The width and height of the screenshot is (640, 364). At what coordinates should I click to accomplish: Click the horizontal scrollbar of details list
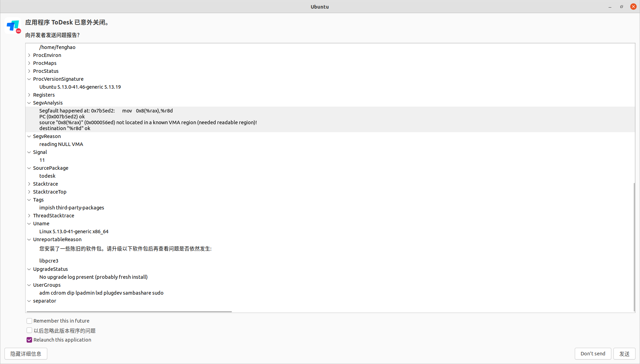point(129,312)
